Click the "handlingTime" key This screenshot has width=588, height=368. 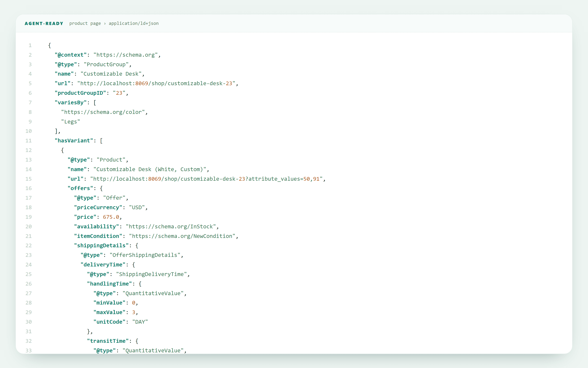(x=109, y=284)
